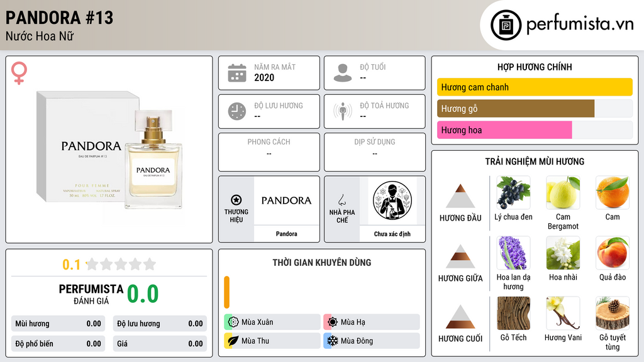Image resolution: width=644 pixels, height=362 pixels.
Task: Click the orange vertical bar under Thời gian khuyên dùng
Action: [x=226, y=292]
